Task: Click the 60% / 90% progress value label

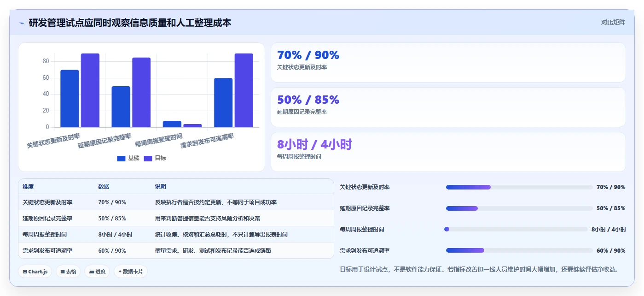Action: click(x=611, y=251)
